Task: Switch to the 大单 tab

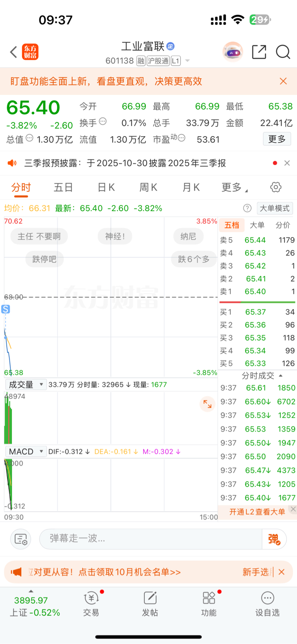Action: point(257,225)
